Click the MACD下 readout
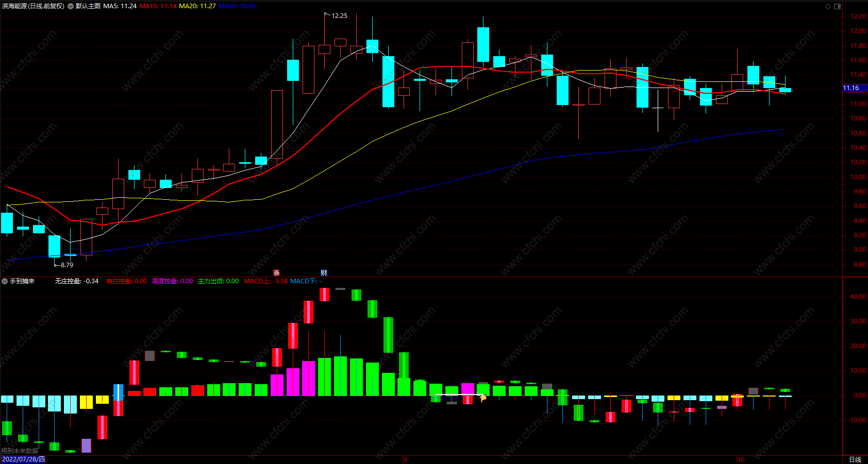868x464 pixels. pos(306,281)
